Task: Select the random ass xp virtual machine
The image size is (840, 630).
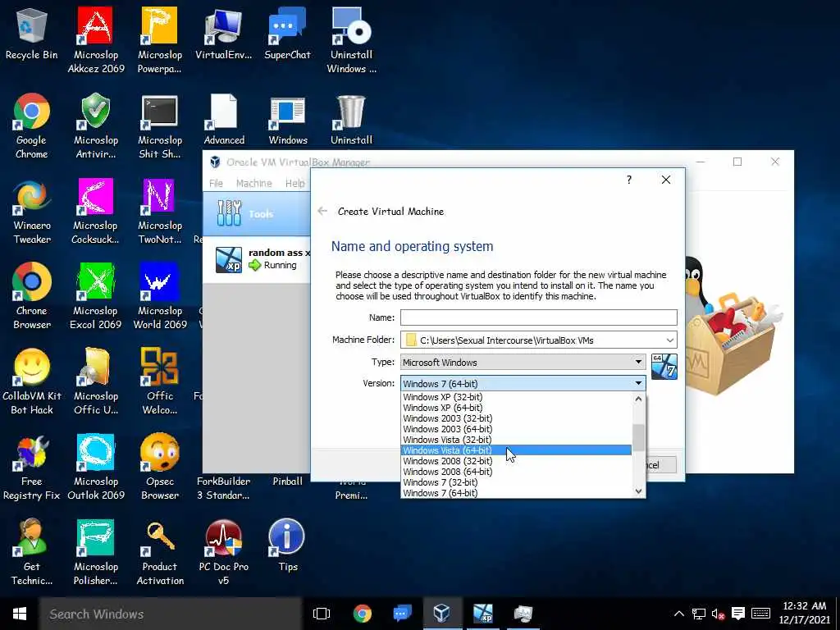Action: pyautogui.click(x=257, y=259)
